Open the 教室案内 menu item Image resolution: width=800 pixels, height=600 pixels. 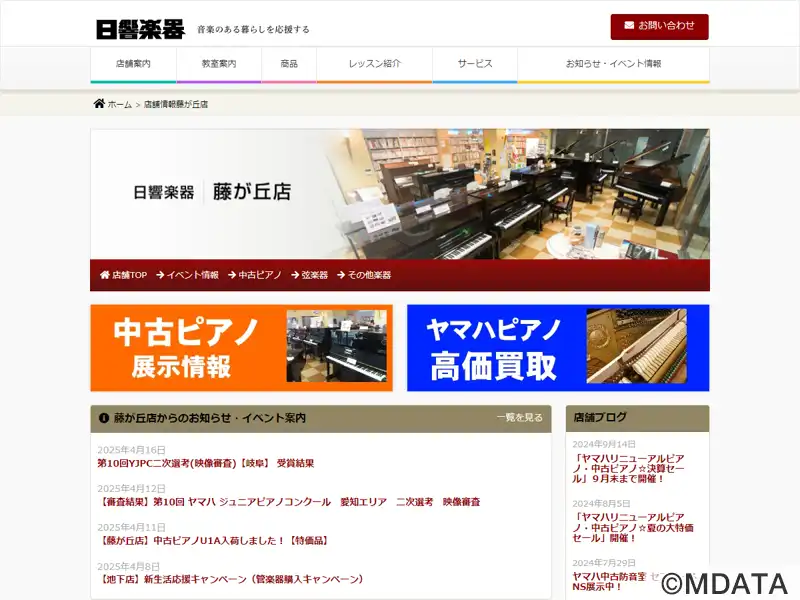click(219, 64)
